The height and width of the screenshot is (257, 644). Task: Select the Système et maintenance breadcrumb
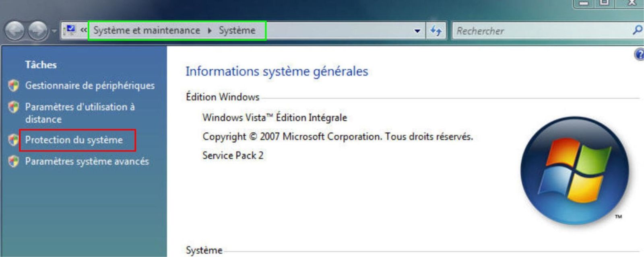(x=147, y=31)
